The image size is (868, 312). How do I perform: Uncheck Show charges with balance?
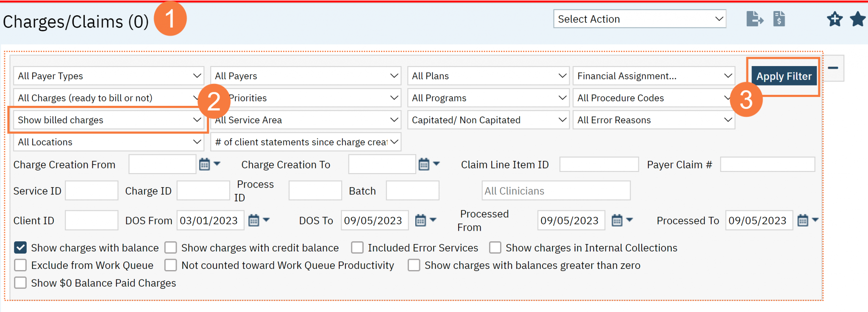coord(20,247)
